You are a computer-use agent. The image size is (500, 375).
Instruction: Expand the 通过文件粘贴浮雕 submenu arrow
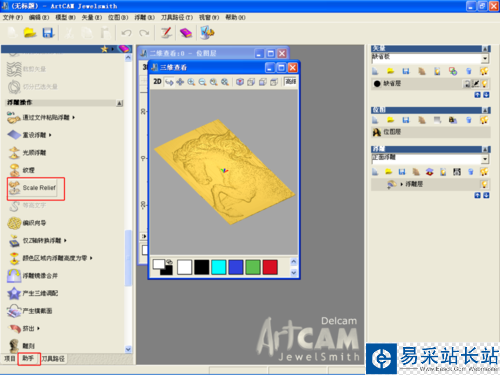(x=73, y=117)
